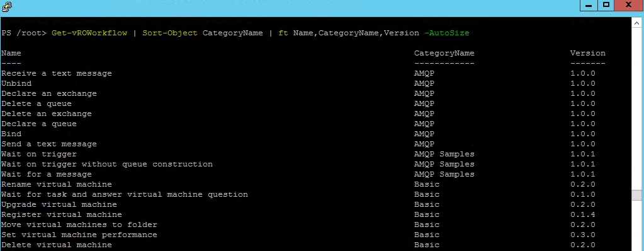Minimize the terminal window

click(x=589, y=5)
